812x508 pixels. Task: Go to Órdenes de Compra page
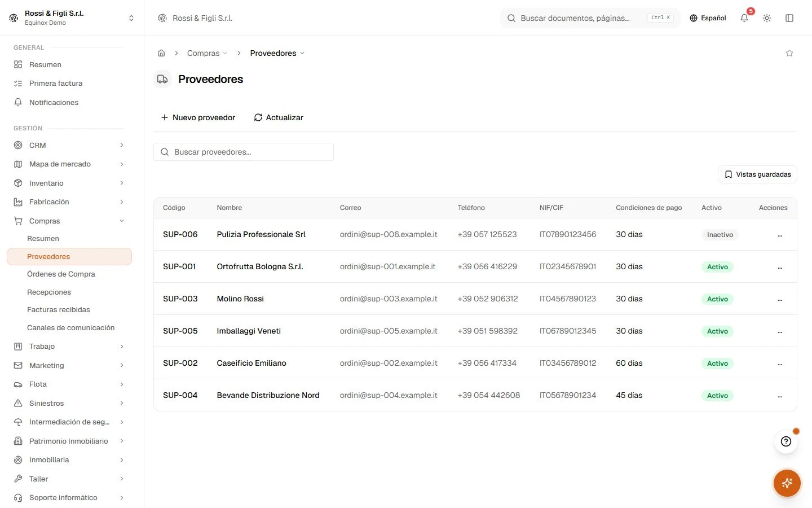coord(61,274)
